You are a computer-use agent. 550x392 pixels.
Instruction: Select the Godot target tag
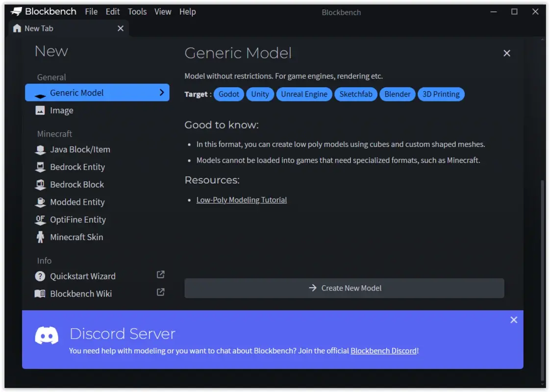[228, 94]
